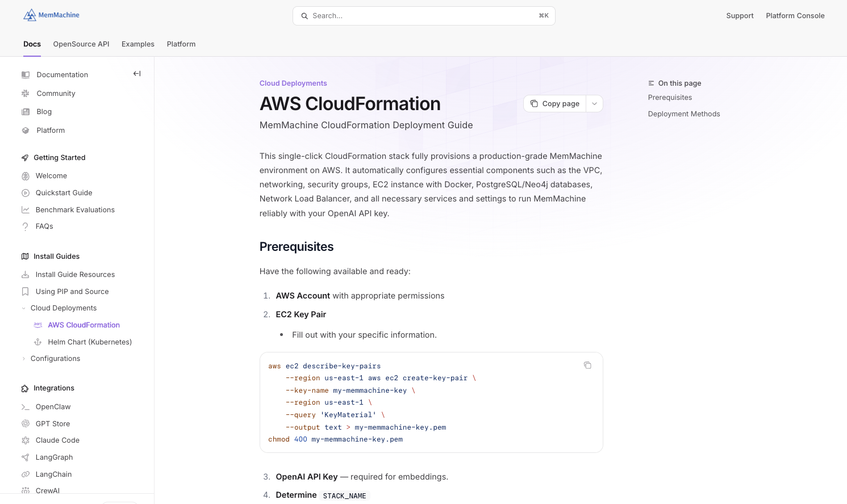Click the Welcome globe icon
Image resolution: width=847 pixels, height=504 pixels.
pos(26,176)
